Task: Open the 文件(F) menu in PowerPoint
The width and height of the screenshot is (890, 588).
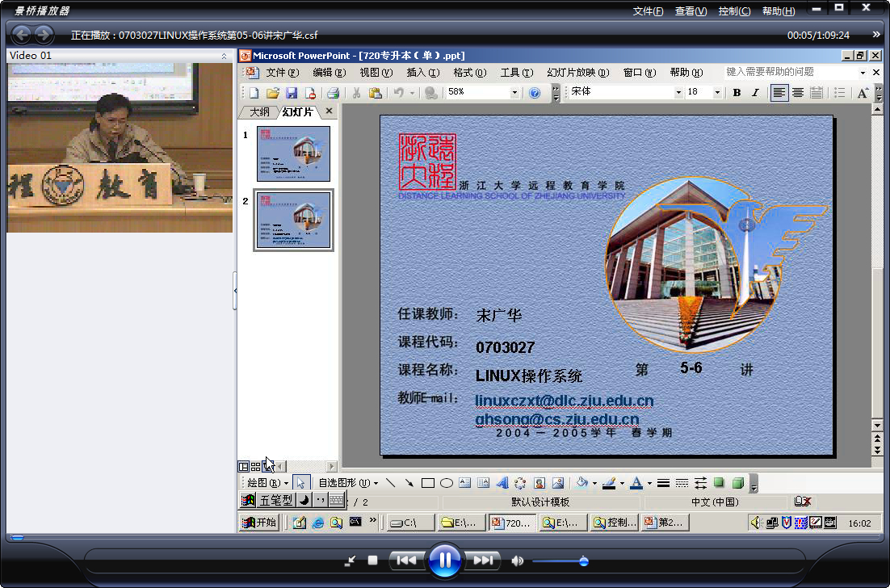Action: (282, 73)
